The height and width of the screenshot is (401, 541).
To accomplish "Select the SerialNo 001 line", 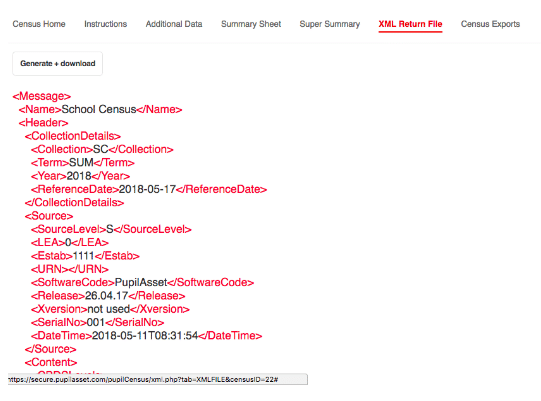I will (x=97, y=322).
